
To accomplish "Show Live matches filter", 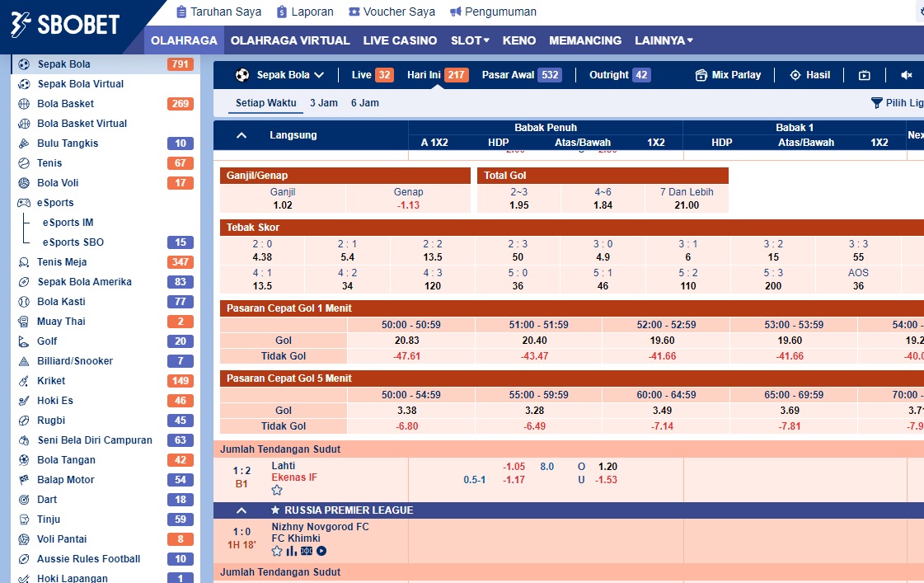I will click(x=372, y=75).
